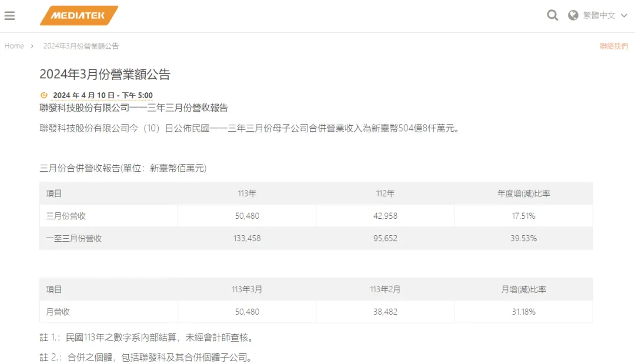Click the 42,958 cell

385,216
